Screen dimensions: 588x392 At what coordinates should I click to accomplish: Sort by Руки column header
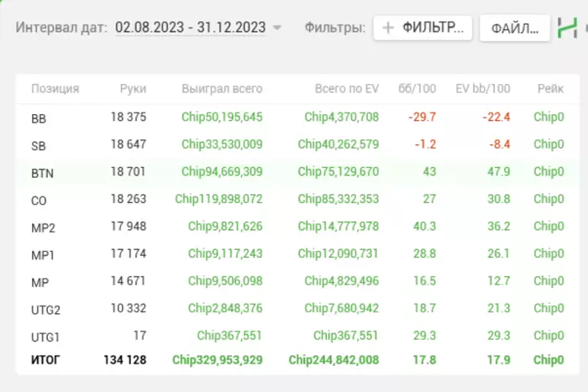pyautogui.click(x=133, y=89)
